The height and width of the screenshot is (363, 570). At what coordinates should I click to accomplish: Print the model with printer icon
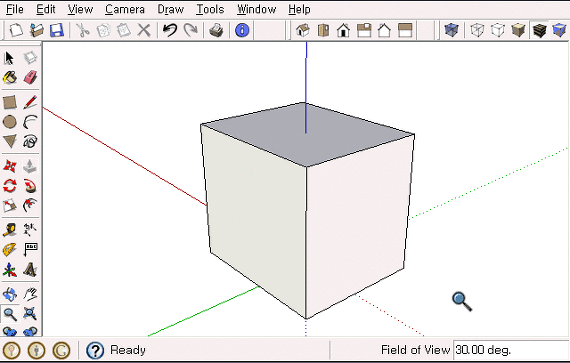[x=216, y=30]
